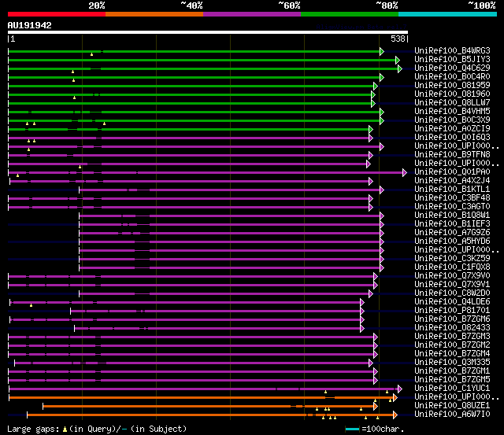Image resolution: width=504 pixels, height=435 pixels.
Task: Select the arrowhead ending the A4X2J4 bar
Action: tap(371, 182)
